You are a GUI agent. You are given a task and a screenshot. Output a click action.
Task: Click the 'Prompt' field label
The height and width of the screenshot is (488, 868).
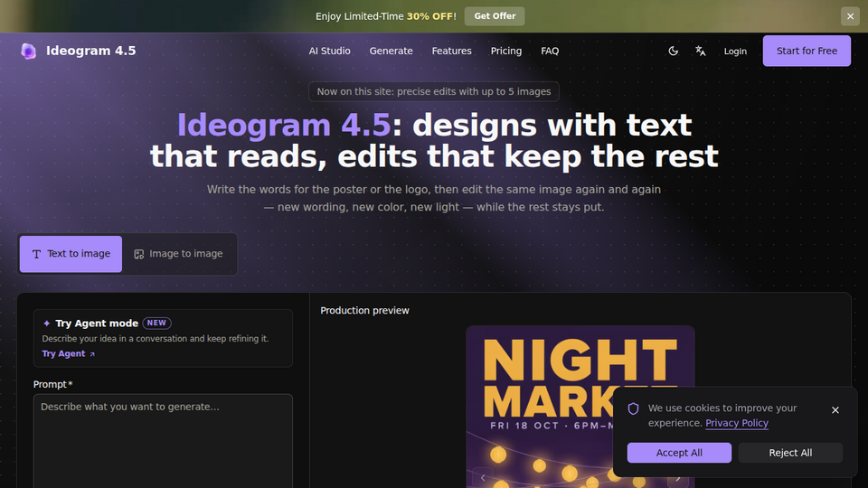pyautogui.click(x=52, y=385)
